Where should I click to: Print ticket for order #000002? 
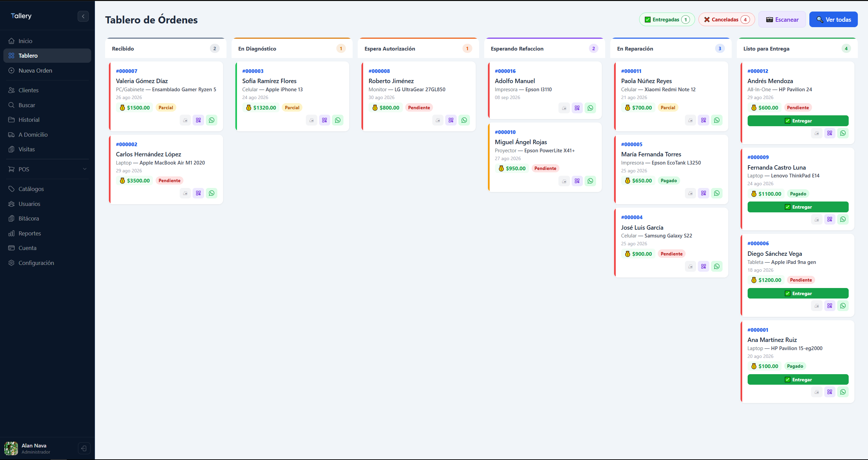point(185,193)
